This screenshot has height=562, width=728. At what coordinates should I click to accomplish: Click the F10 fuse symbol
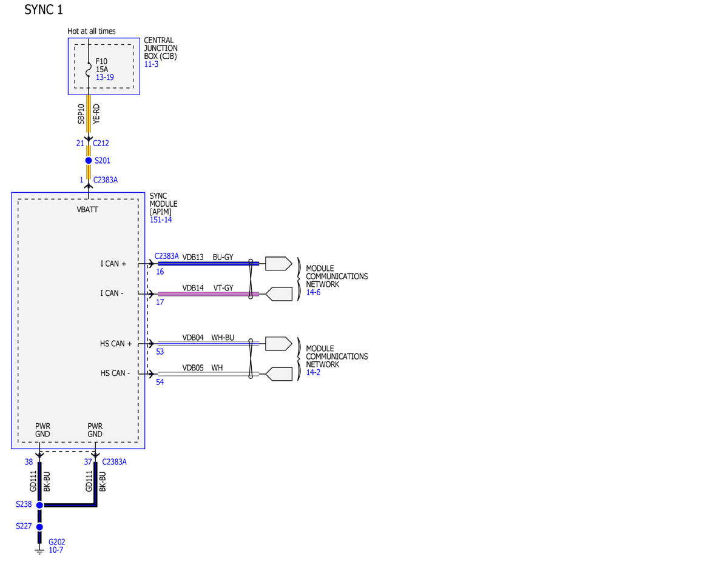(89, 70)
